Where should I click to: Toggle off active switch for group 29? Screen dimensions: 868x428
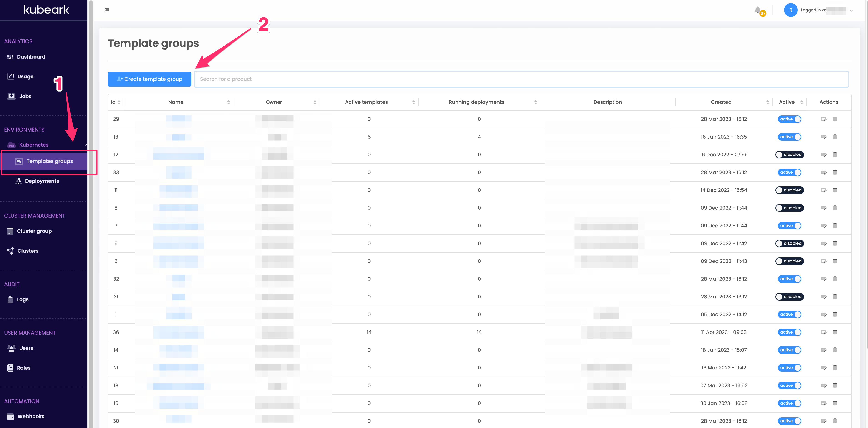click(790, 119)
